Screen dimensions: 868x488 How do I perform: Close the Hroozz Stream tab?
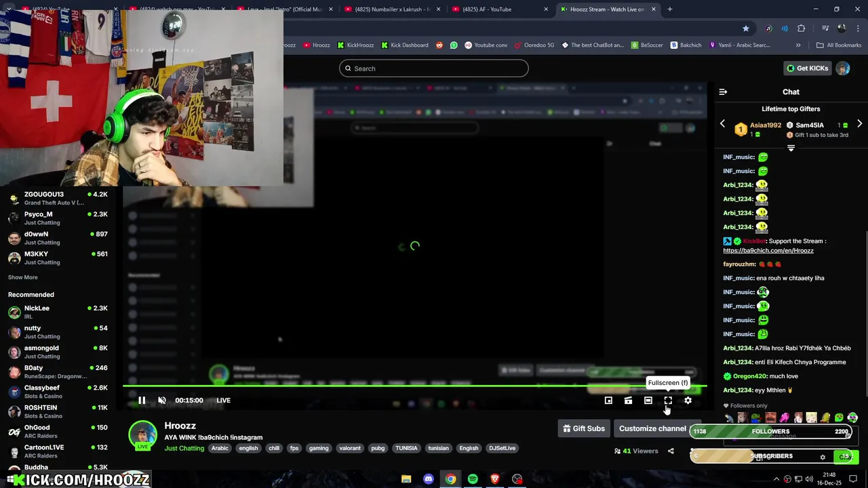(654, 9)
